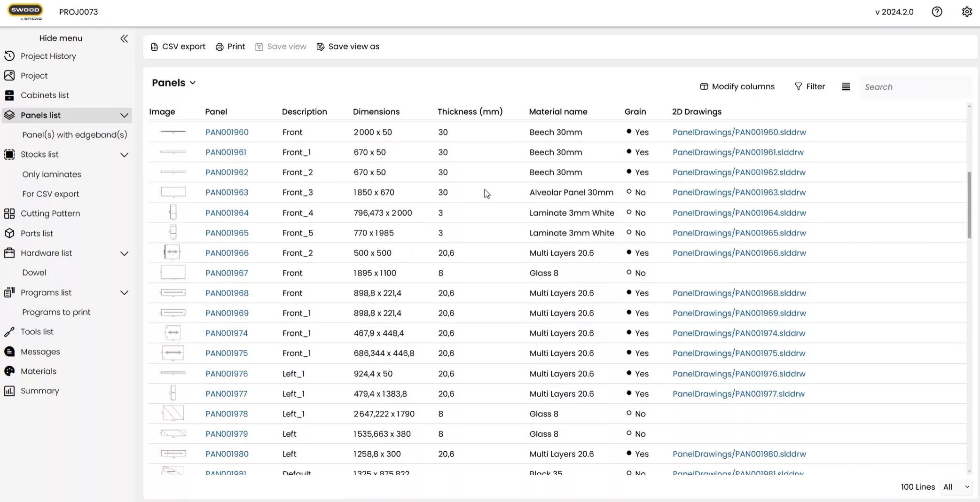Sort by Thickness (mm) column header
The width and height of the screenshot is (980, 502).
(470, 112)
